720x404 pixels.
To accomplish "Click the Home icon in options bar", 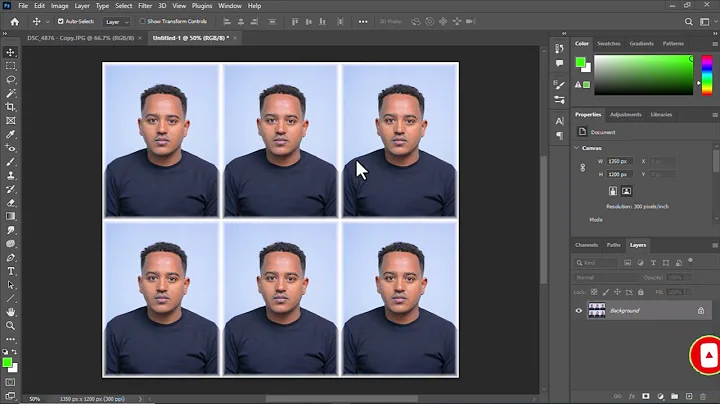I will [15, 22].
